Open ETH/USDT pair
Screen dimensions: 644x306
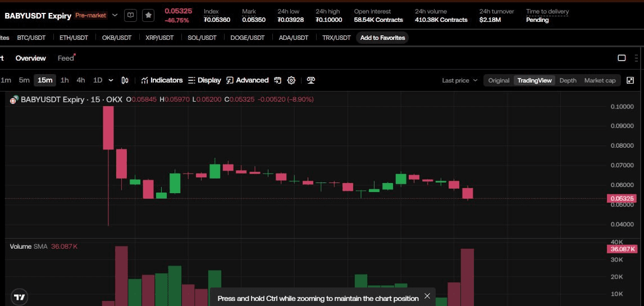pos(74,38)
